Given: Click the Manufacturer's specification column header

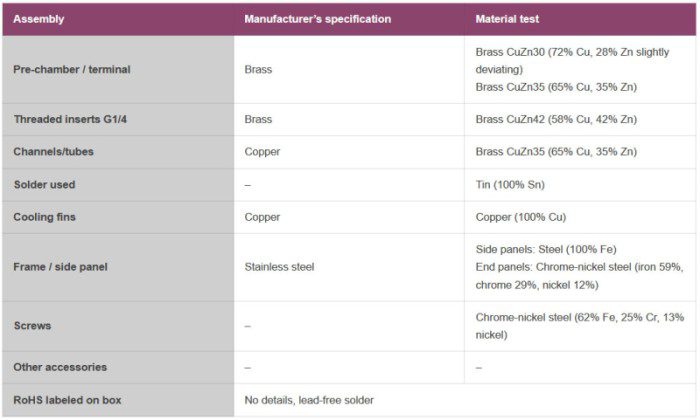Looking at the screenshot, I should pos(317,19).
